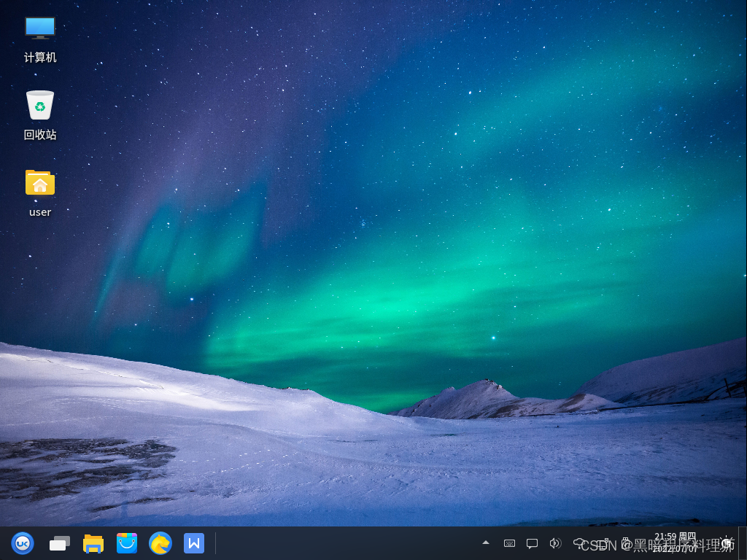The height and width of the screenshot is (560, 747).
Task: Open the on-screen keyboard tray icon
Action: [509, 543]
